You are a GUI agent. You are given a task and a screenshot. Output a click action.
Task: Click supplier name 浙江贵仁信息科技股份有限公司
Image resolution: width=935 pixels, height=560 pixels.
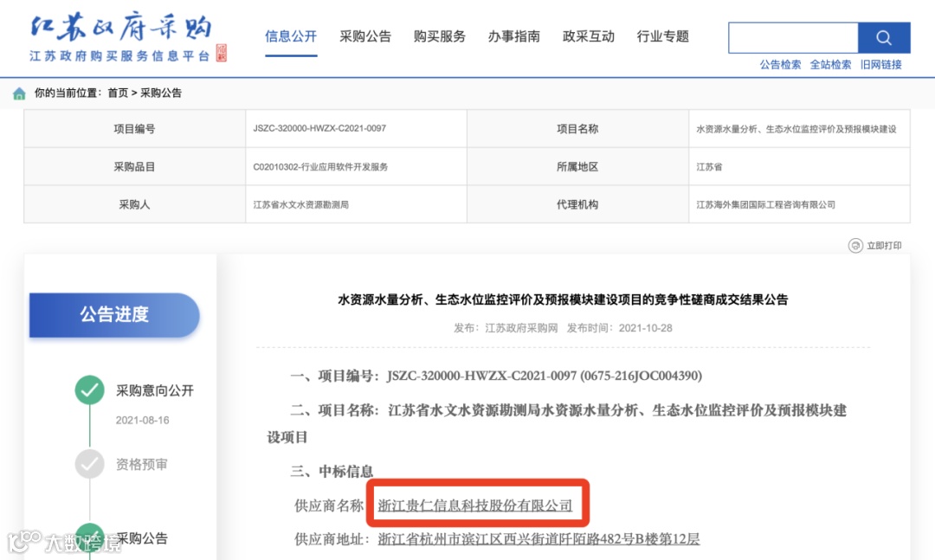point(474,505)
